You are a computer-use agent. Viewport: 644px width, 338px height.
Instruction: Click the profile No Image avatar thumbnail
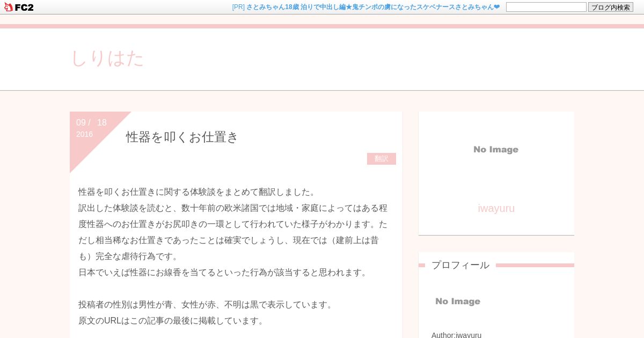[458, 302]
